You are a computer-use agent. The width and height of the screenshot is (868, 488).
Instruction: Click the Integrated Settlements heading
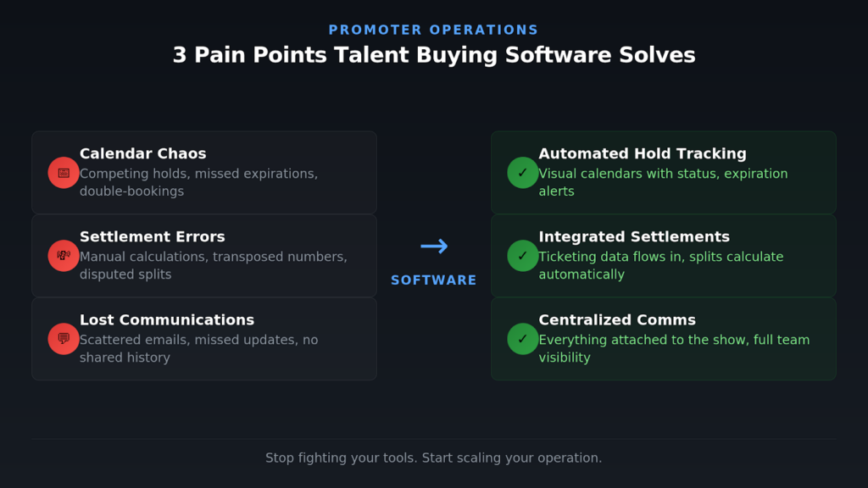[x=634, y=237]
